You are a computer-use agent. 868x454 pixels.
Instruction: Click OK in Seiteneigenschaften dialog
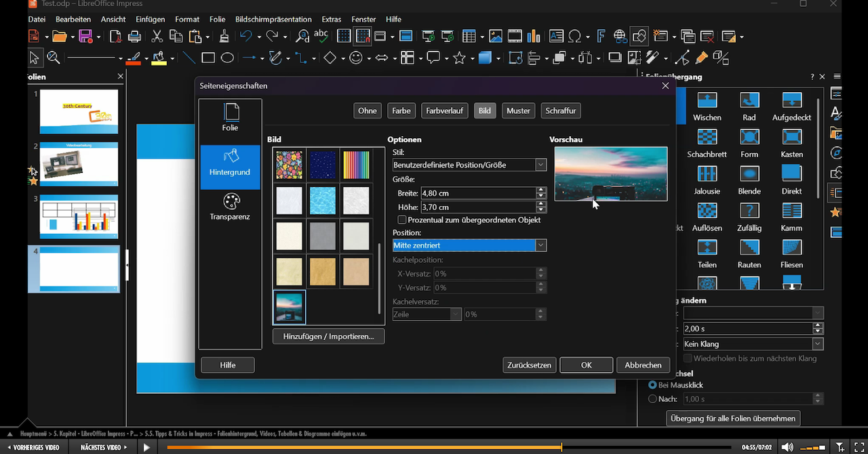pyautogui.click(x=587, y=365)
